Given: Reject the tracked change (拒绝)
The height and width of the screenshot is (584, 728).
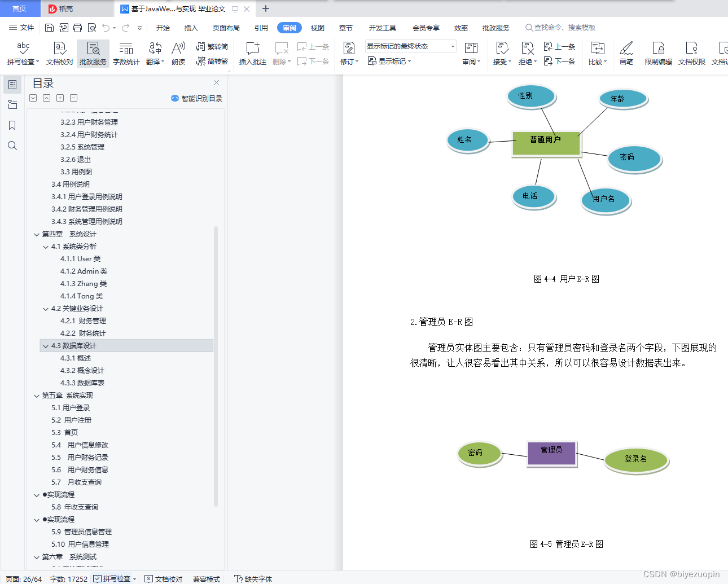Looking at the screenshot, I should (528, 54).
